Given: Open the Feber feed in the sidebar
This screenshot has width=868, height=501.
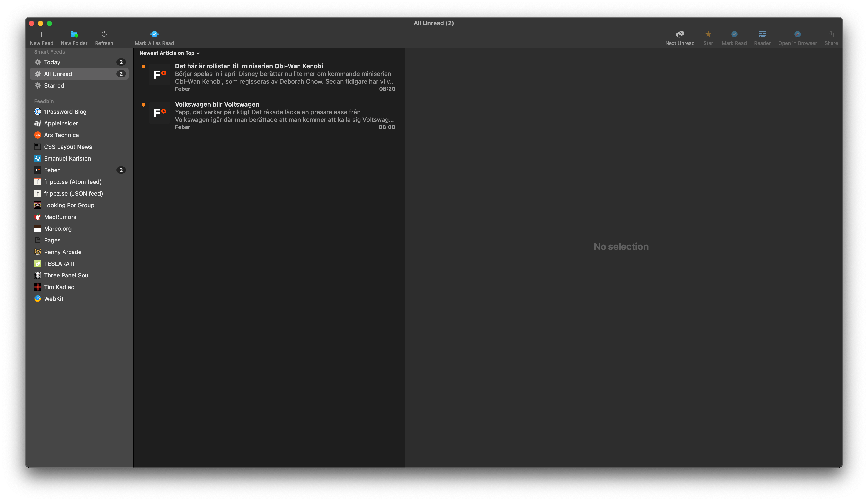Looking at the screenshot, I should click(52, 170).
